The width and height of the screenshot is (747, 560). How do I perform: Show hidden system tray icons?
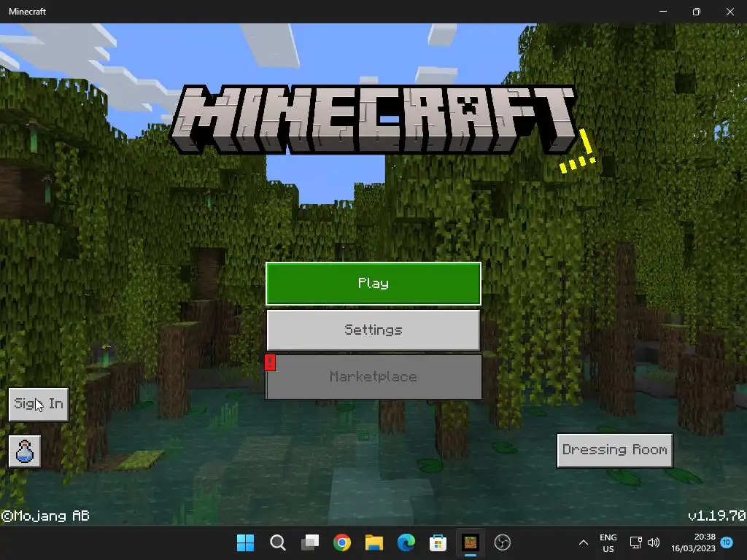583,542
